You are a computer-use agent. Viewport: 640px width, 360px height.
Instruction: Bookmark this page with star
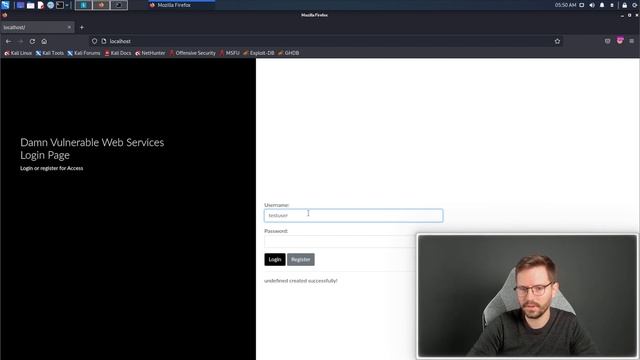click(557, 41)
